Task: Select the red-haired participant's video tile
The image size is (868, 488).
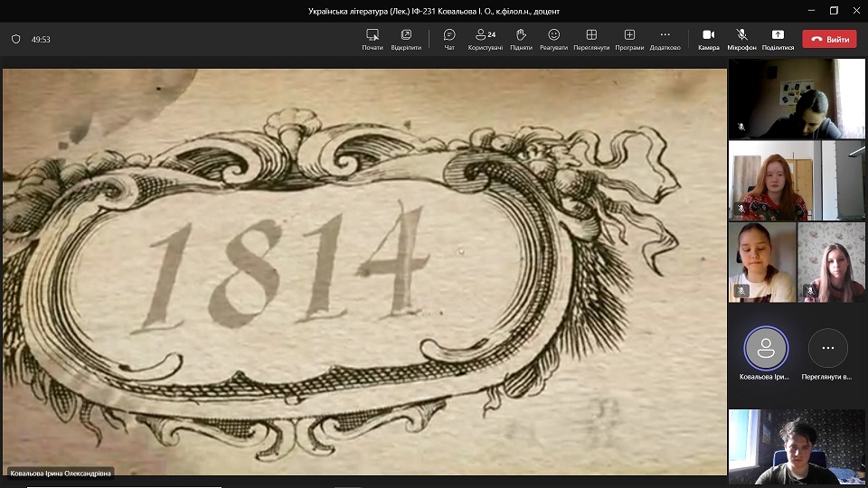Action: pyautogui.click(x=774, y=181)
